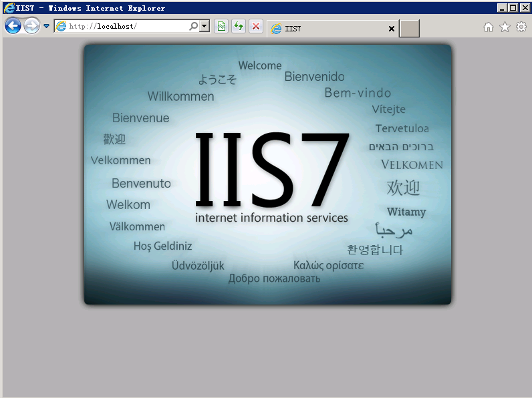Go back with the Back arrow button
The image size is (532, 398).
click(x=13, y=26)
